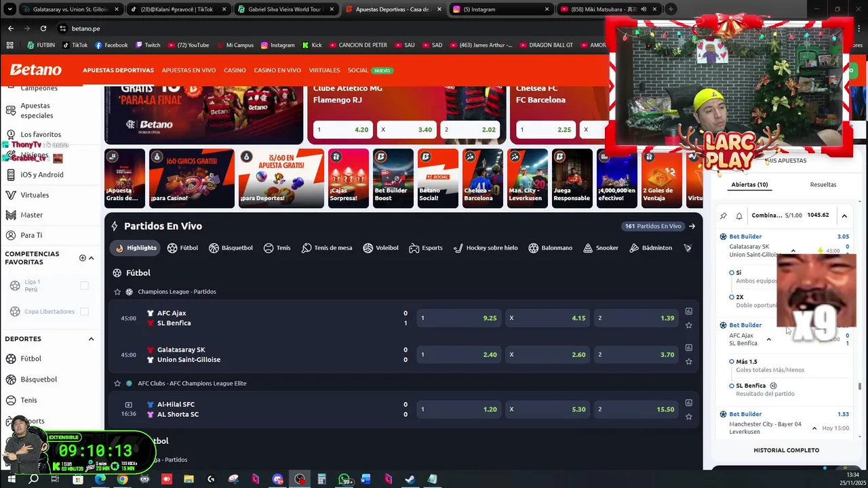
Task: Tick the Copa Libertadores checkbox
Action: [84, 312]
